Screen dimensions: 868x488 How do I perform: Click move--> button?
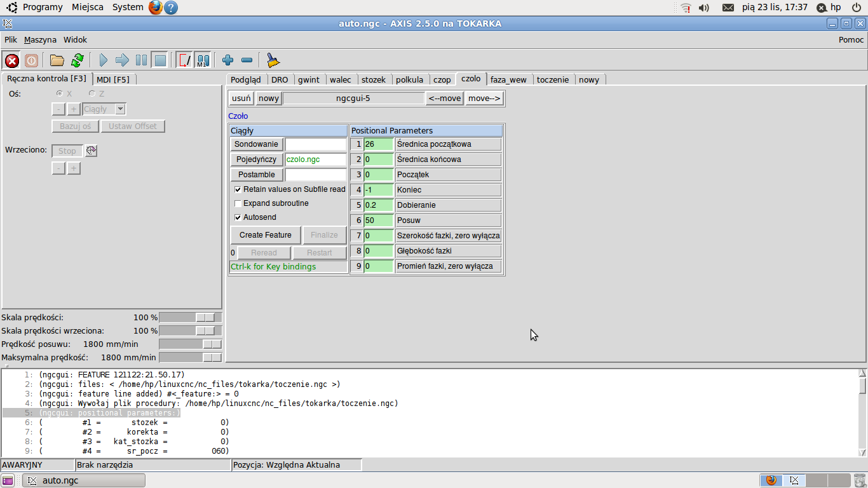pos(484,98)
